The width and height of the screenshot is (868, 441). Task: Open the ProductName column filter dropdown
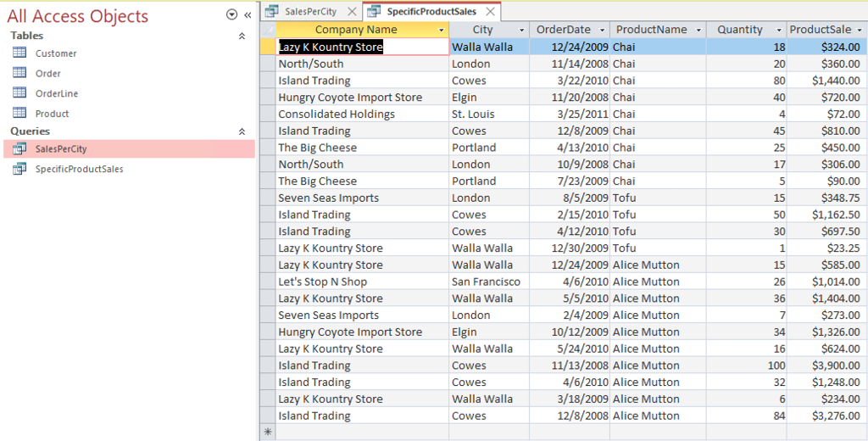(698, 30)
